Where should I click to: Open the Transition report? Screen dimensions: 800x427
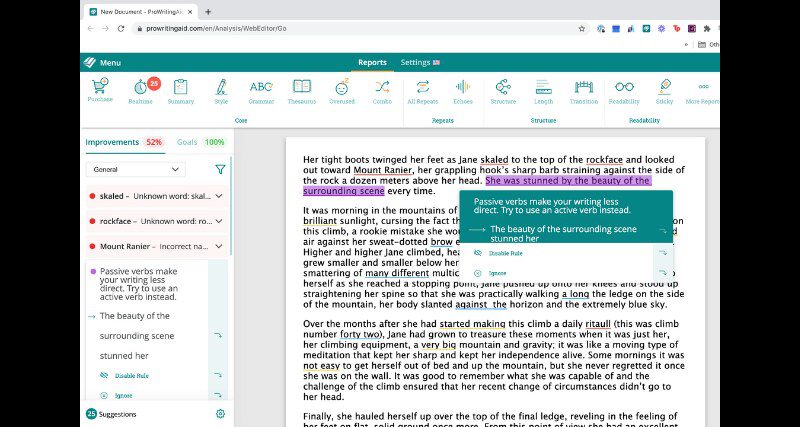(584, 92)
